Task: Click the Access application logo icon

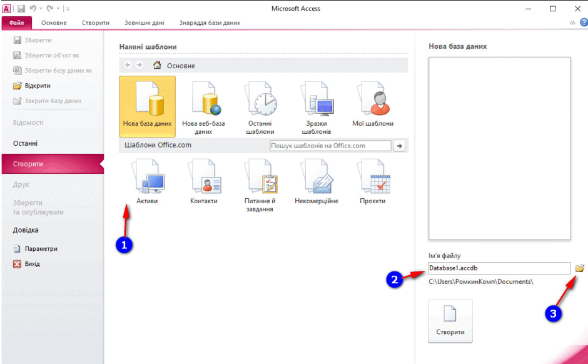Action: 6,8
